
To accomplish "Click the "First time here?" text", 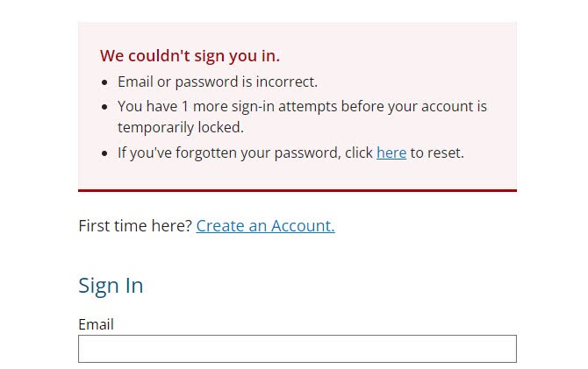I will point(134,226).
